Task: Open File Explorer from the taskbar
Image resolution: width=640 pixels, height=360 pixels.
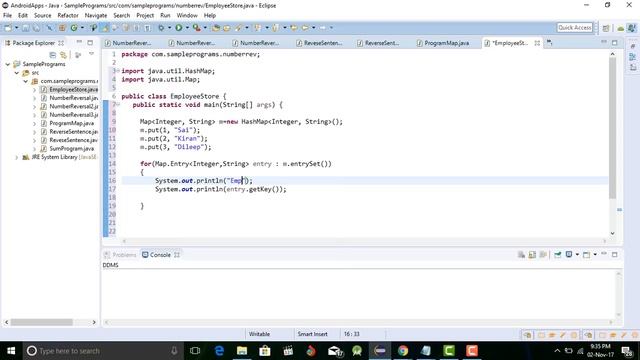Action: (x=242, y=351)
